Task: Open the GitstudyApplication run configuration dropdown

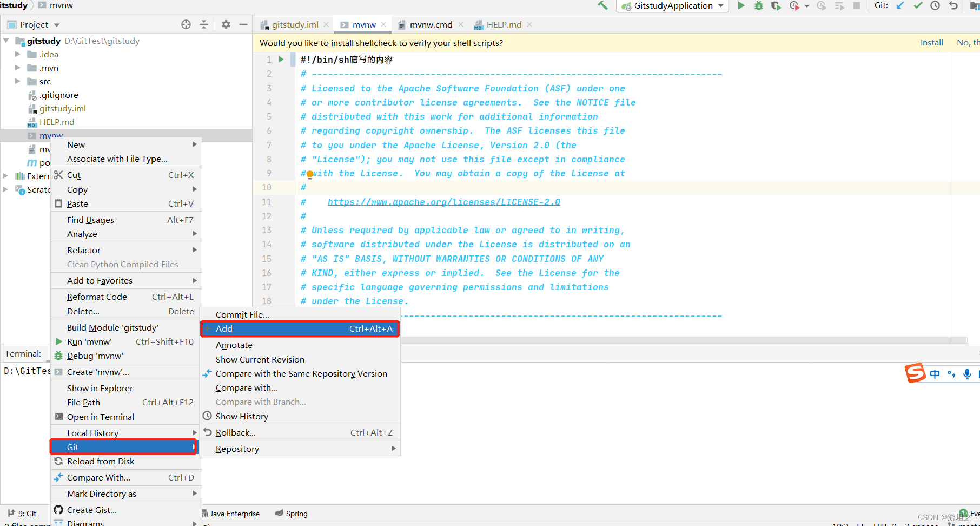Action: click(x=673, y=5)
